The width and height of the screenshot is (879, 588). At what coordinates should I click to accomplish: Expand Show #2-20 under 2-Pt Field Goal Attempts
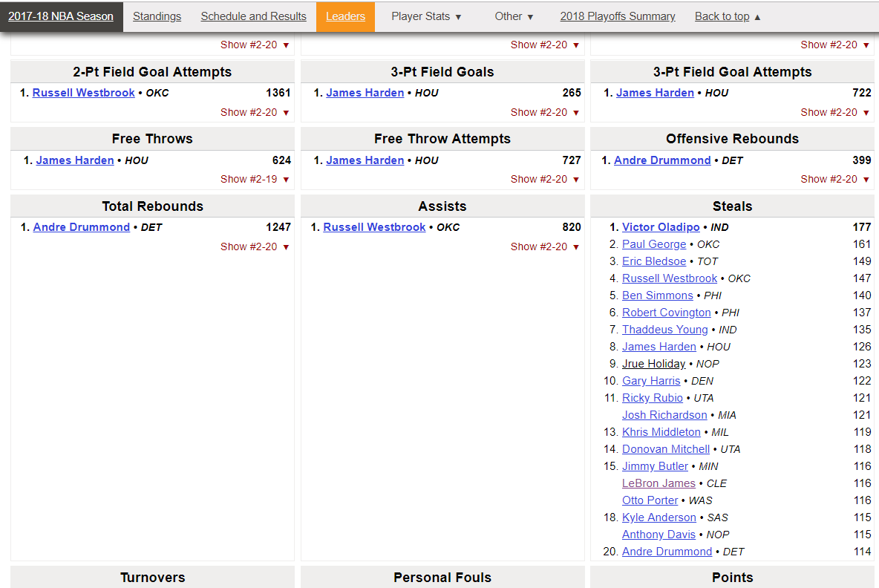255,112
